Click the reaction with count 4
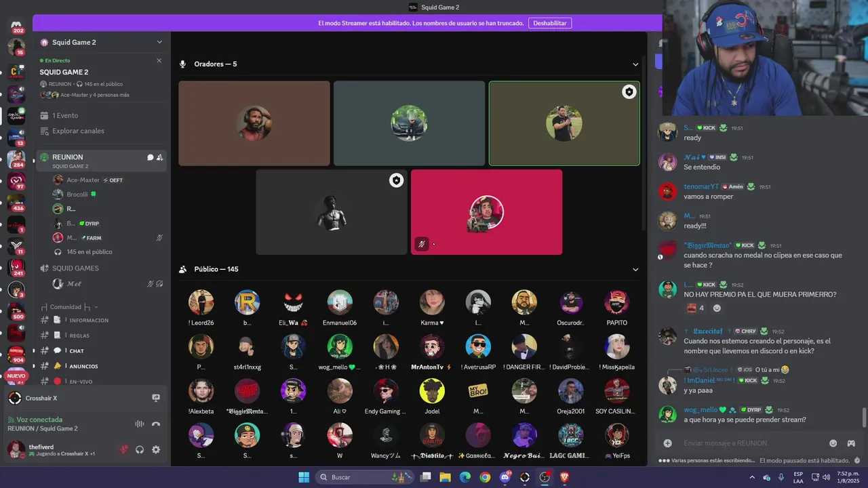The image size is (868, 488). pos(696,308)
